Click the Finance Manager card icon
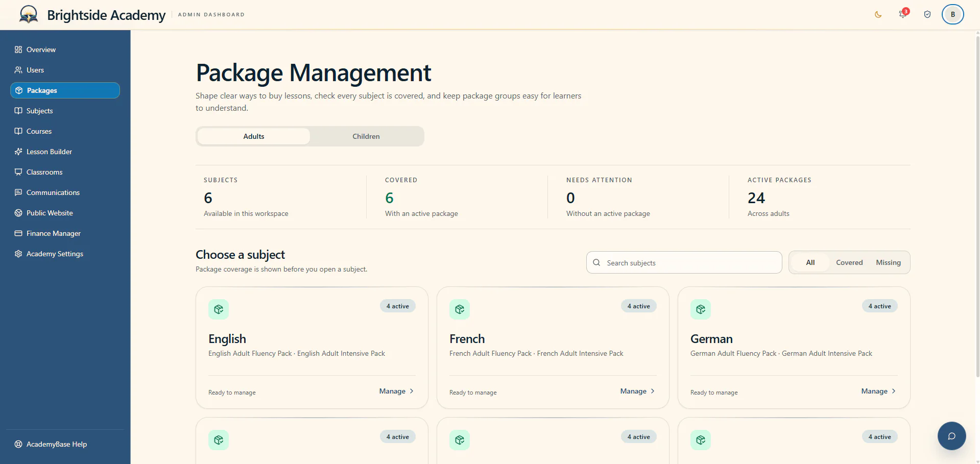Screen dimensions: 980x464 pyautogui.click(x=18, y=233)
